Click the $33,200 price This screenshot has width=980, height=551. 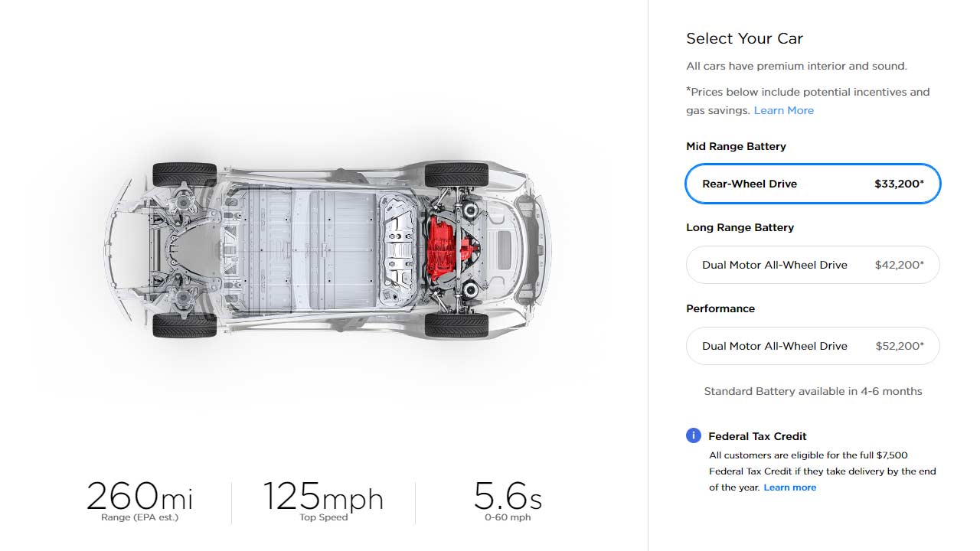pyautogui.click(x=899, y=184)
